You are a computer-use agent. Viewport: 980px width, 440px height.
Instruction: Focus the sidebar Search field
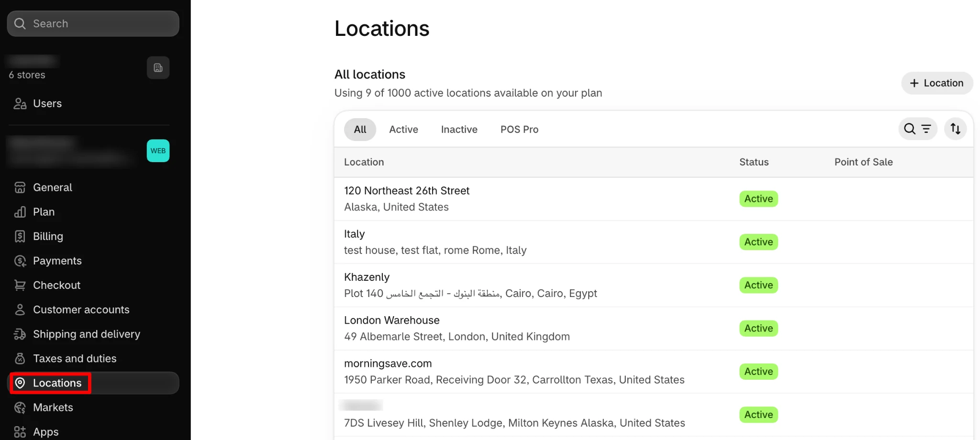pyautogui.click(x=93, y=23)
